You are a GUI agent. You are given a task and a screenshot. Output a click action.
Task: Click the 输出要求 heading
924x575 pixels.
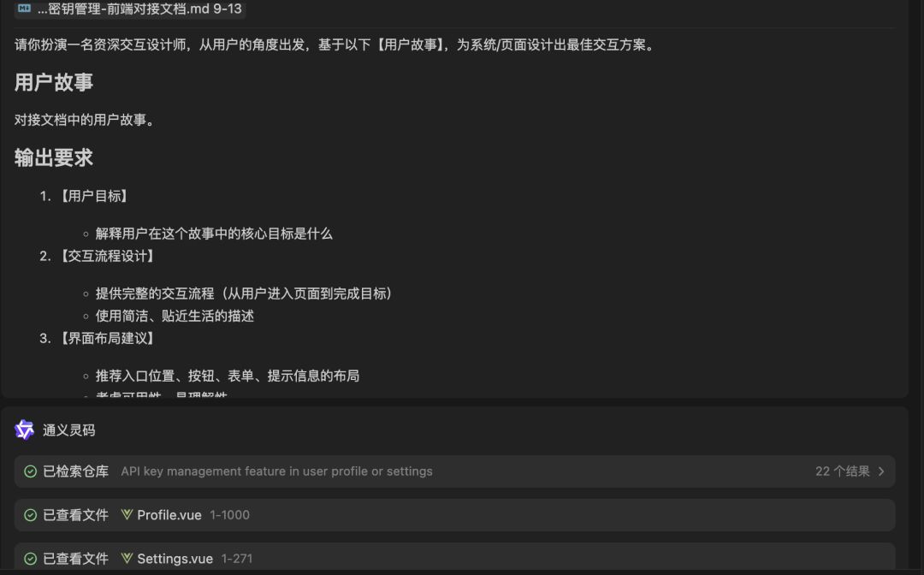pos(54,158)
